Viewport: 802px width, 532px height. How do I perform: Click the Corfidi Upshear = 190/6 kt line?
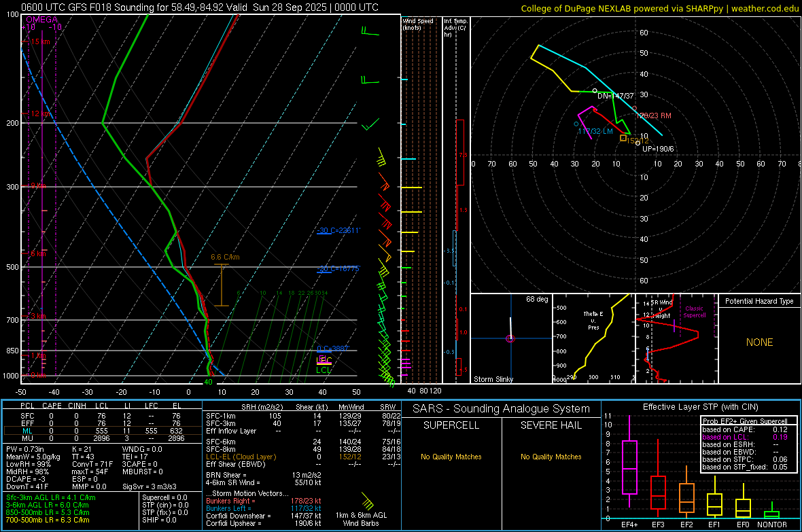[264, 523]
